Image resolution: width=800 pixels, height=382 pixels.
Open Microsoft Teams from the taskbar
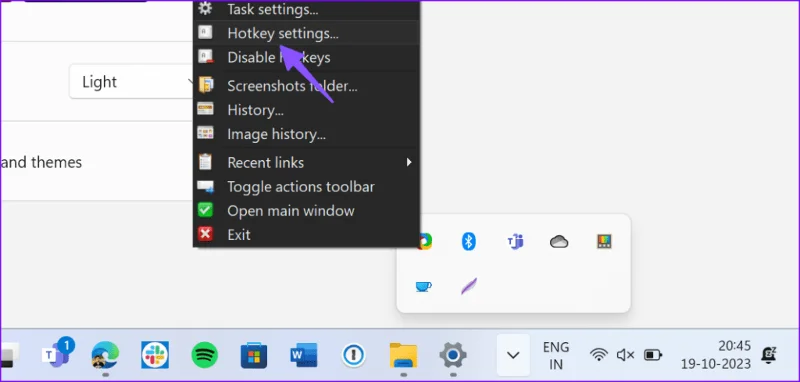point(57,354)
